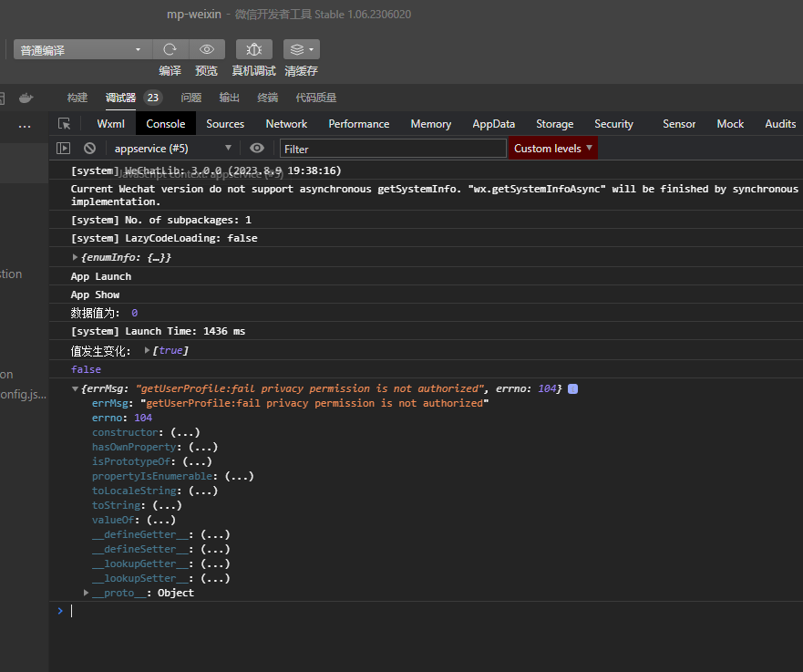Toggle the console sidebar panel icon

tap(63, 149)
